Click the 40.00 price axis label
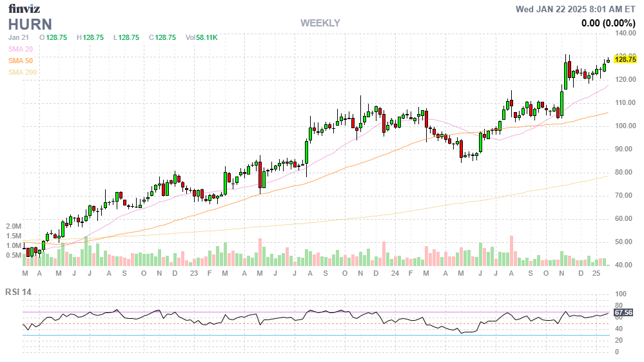This screenshot has width=644, height=362. click(x=624, y=265)
